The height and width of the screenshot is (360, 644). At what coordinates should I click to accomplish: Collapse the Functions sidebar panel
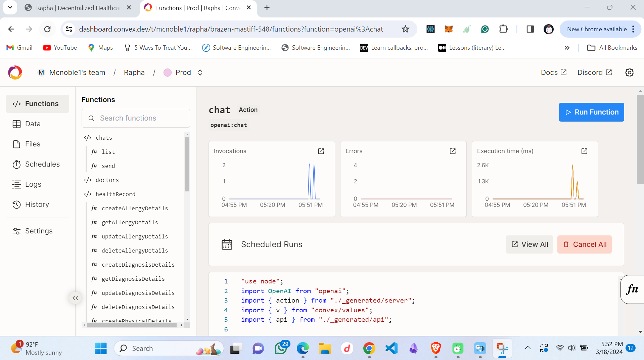point(75,298)
